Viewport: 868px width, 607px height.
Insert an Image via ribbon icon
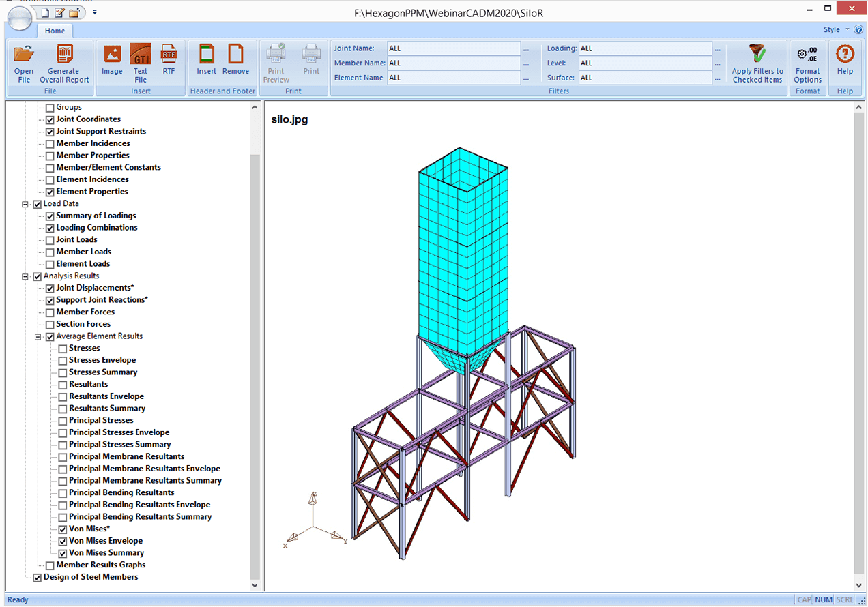(112, 55)
